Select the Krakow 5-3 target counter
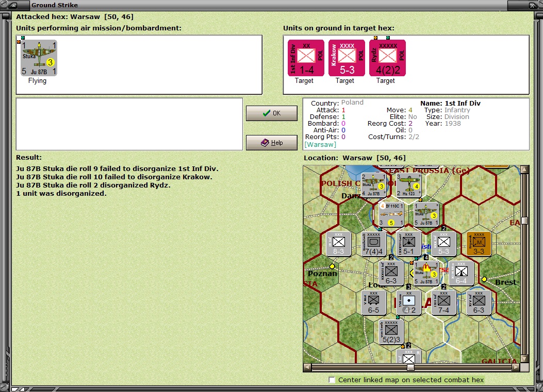 (x=347, y=58)
